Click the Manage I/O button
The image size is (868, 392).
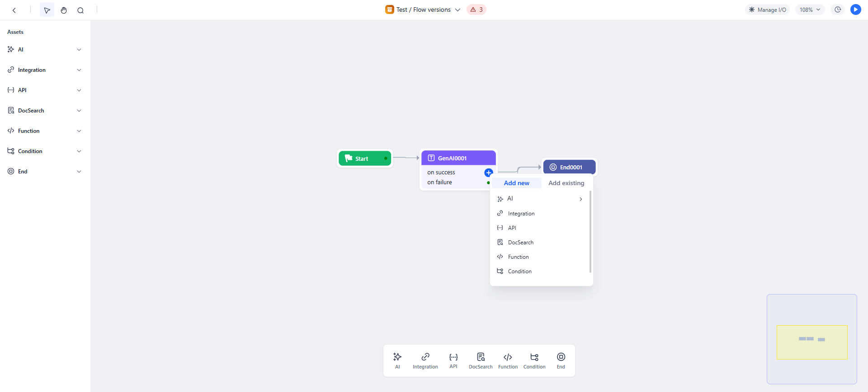(x=767, y=9)
